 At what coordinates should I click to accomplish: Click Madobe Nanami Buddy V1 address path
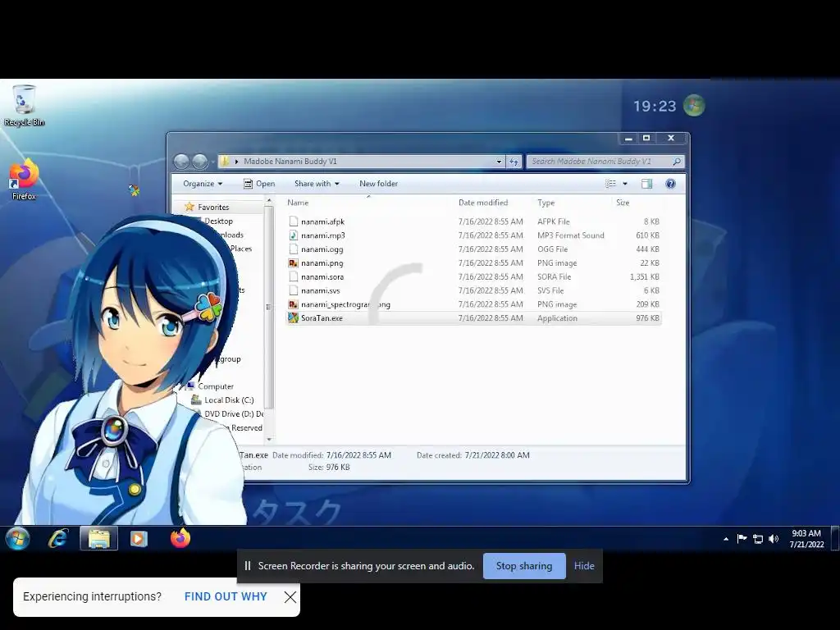tap(290, 162)
